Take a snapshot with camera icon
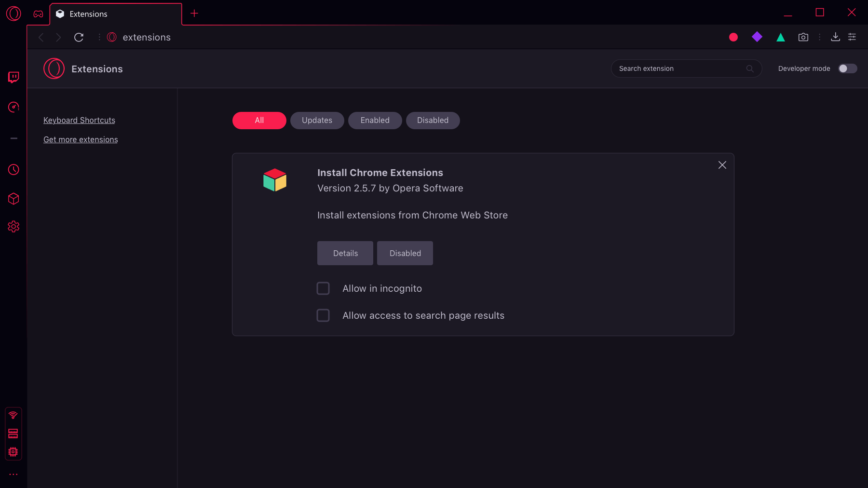 click(803, 37)
